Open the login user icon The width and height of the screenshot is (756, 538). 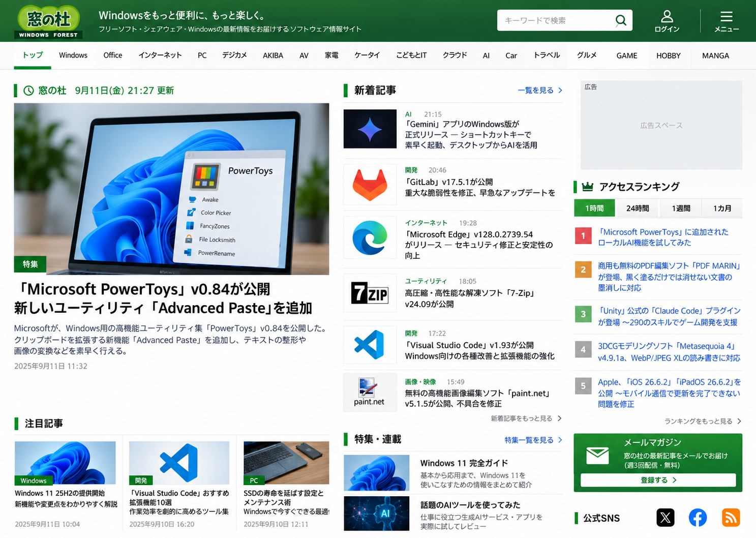tap(667, 16)
